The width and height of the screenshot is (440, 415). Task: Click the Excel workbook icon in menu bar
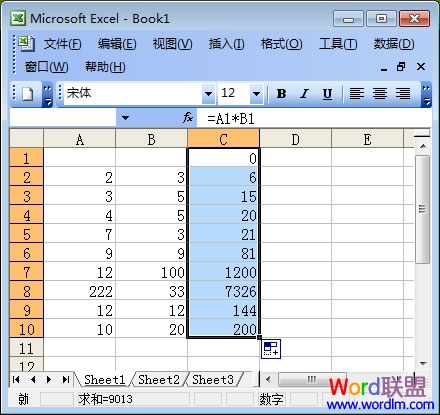26,43
